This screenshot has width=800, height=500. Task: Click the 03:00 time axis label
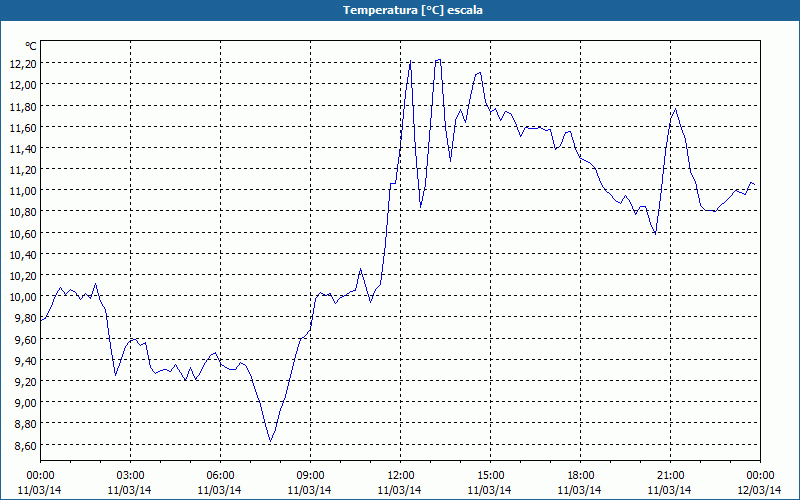pos(130,475)
